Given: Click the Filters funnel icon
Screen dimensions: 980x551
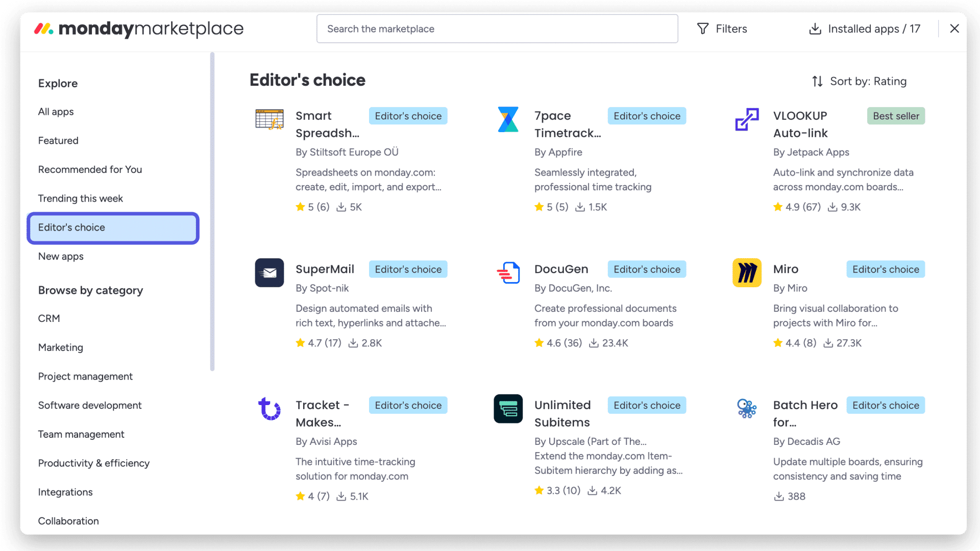Looking at the screenshot, I should click(703, 29).
